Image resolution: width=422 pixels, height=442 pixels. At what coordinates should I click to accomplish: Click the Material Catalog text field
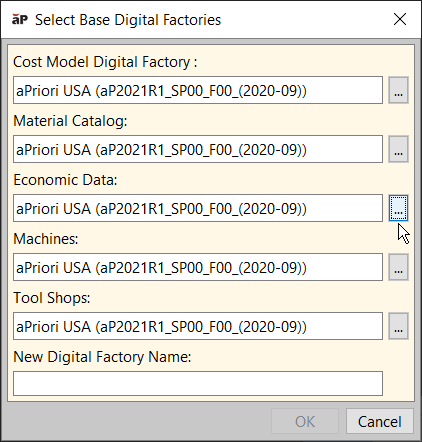pos(198,149)
